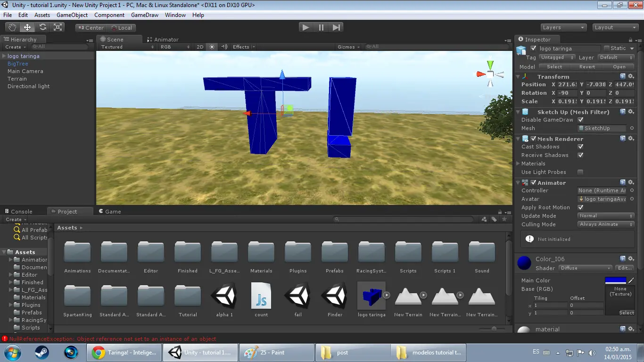Viewport: 644px width, 362px height.
Task: Click the blue Main Color swatch
Action: (x=615, y=280)
